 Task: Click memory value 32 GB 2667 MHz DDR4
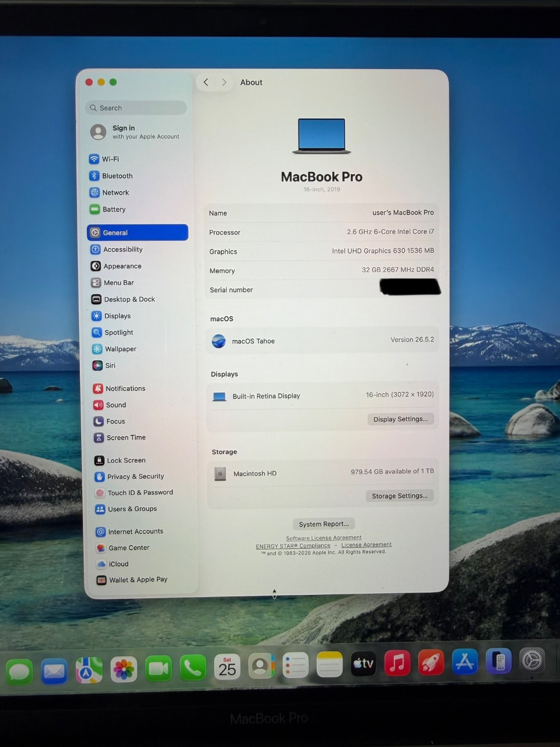398,269
